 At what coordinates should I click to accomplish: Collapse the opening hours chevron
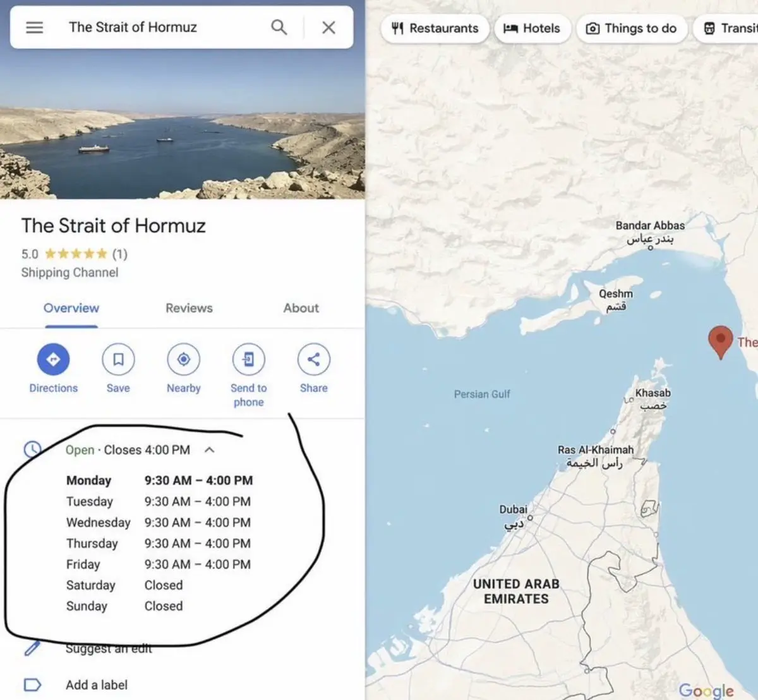click(x=210, y=450)
